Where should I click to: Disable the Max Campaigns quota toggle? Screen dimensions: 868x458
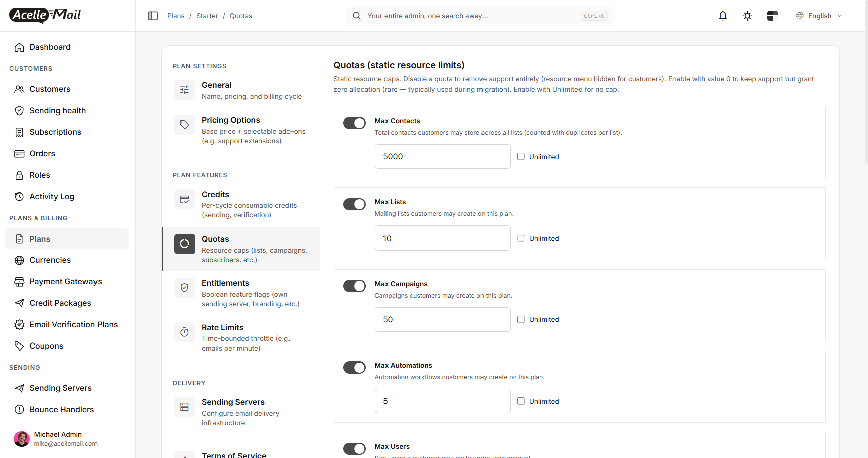pyautogui.click(x=354, y=286)
